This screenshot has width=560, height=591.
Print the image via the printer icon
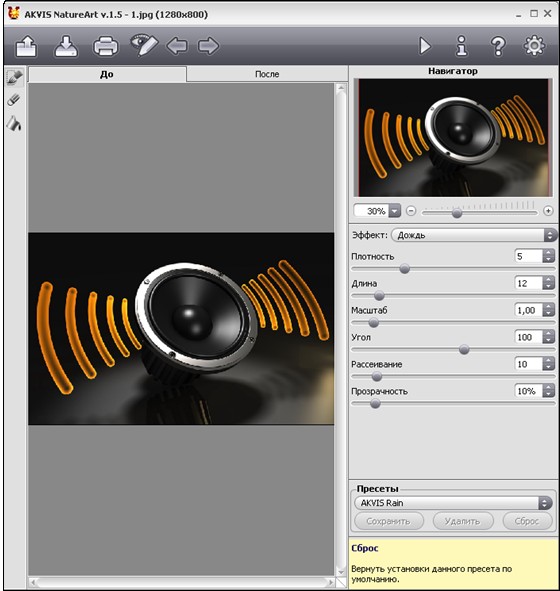click(106, 46)
